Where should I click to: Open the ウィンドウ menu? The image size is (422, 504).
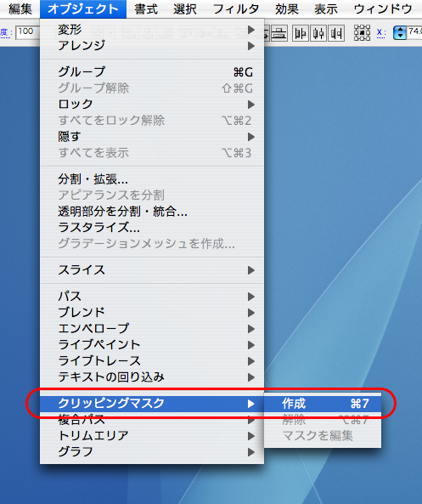[383, 8]
